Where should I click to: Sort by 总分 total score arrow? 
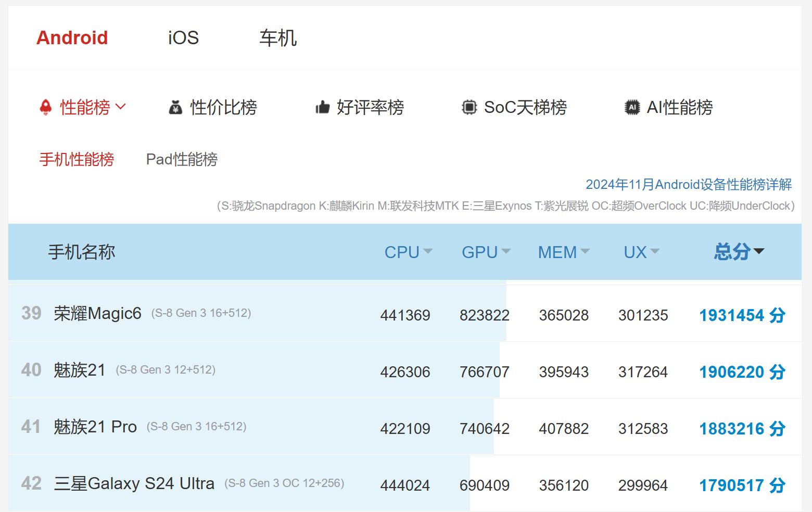759,251
